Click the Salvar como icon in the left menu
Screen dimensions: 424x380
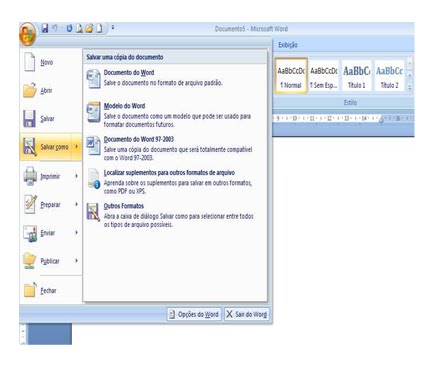click(x=29, y=147)
